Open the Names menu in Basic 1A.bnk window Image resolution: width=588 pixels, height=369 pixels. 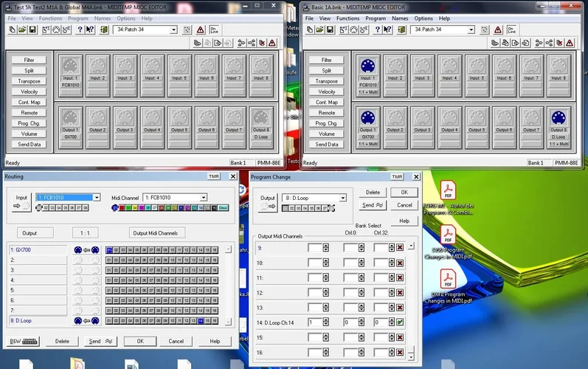tap(400, 18)
